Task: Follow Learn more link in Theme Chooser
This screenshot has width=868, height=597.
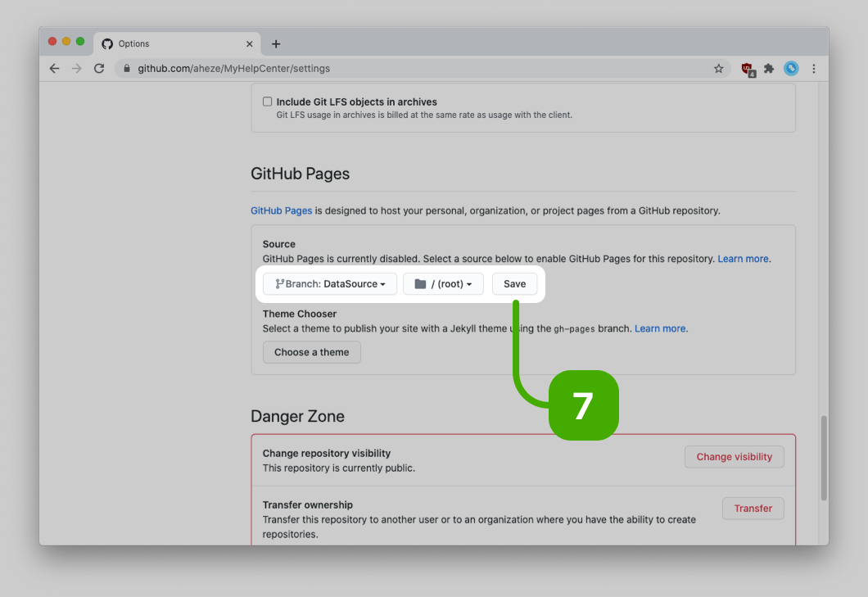Action: pos(660,328)
